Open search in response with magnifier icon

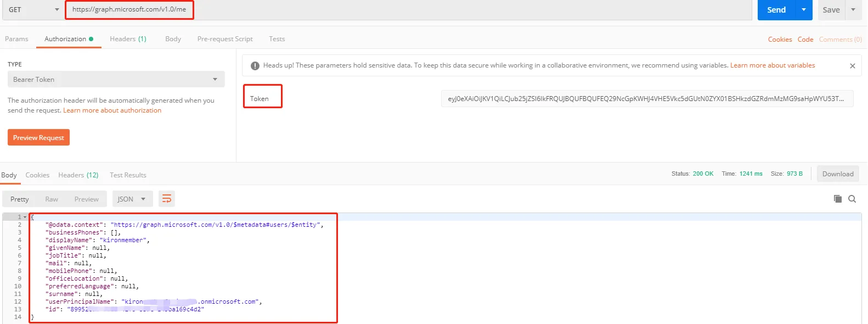[x=852, y=199]
